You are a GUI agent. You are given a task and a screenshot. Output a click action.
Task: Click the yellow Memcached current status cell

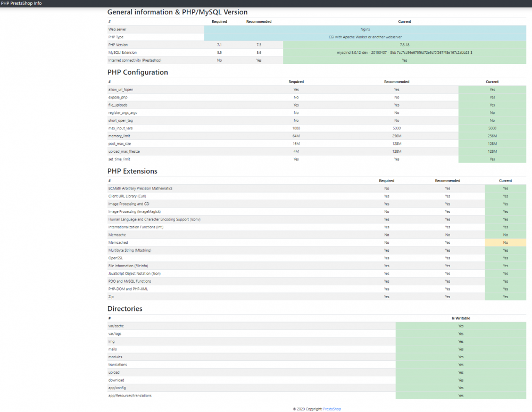point(505,243)
